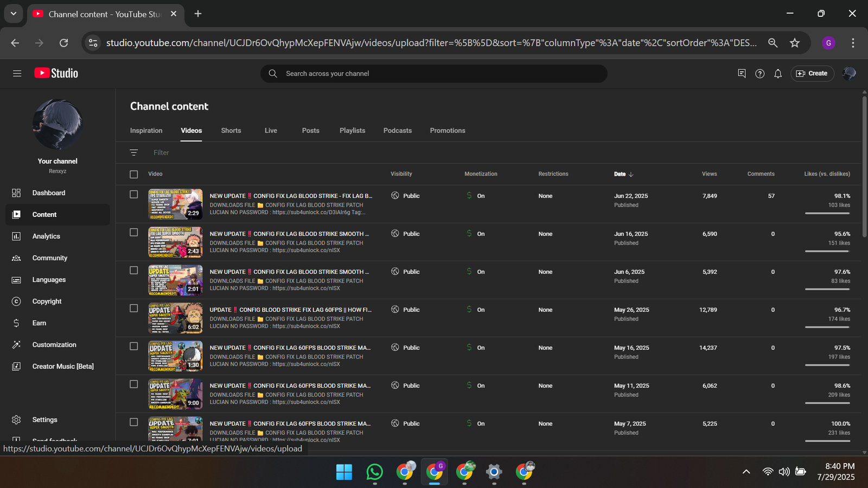Select the May 16, 2025 video checkbox
This screenshot has height=488, width=868.
134,346
